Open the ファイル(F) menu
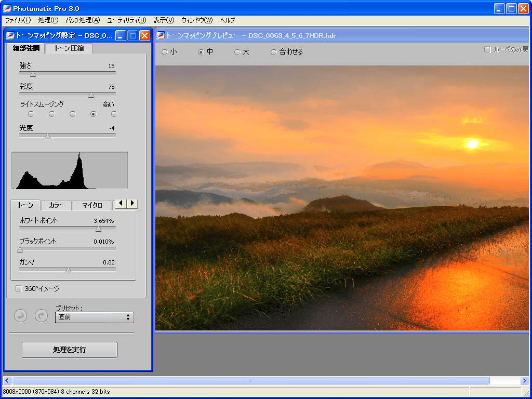The image size is (532, 399). 18,20
